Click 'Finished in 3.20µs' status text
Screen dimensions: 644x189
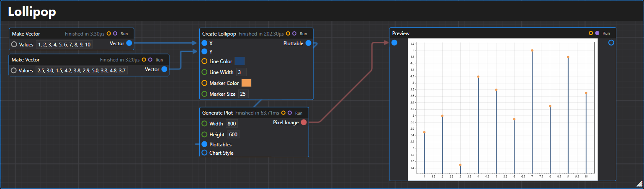pyautogui.click(x=120, y=60)
